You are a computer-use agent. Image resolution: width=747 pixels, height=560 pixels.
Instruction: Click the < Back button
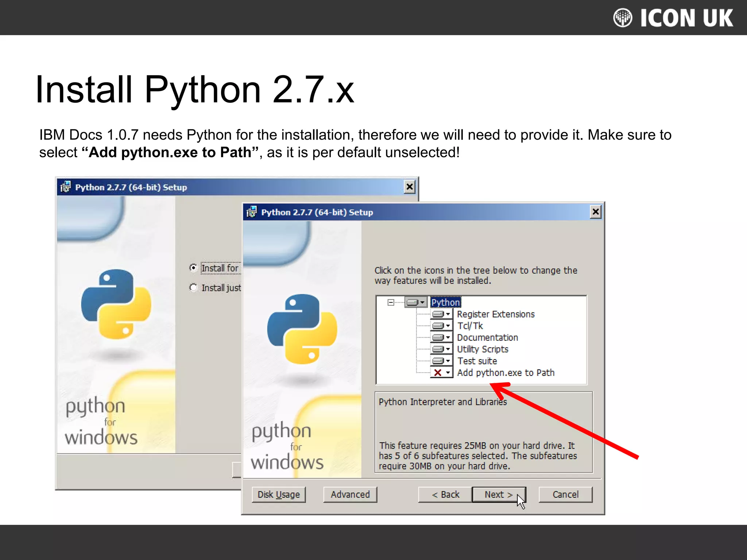(x=445, y=494)
